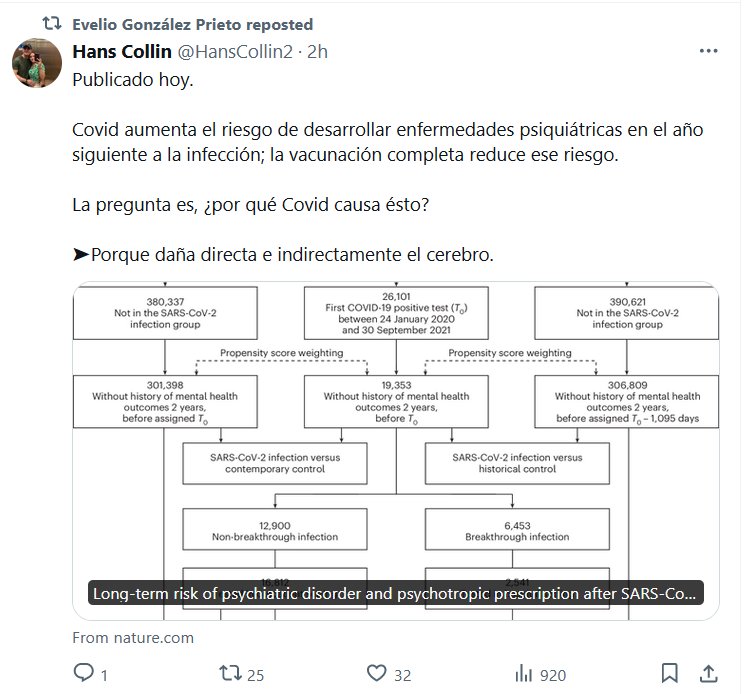Follow the 'From nature.com' source link
750x694 pixels.
coord(133,637)
